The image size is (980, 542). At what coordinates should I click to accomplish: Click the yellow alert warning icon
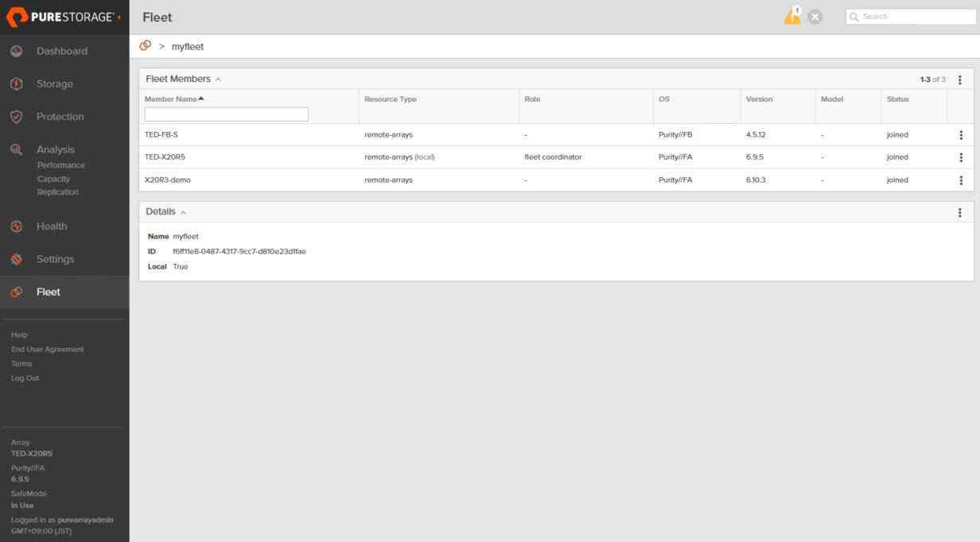(x=792, y=16)
